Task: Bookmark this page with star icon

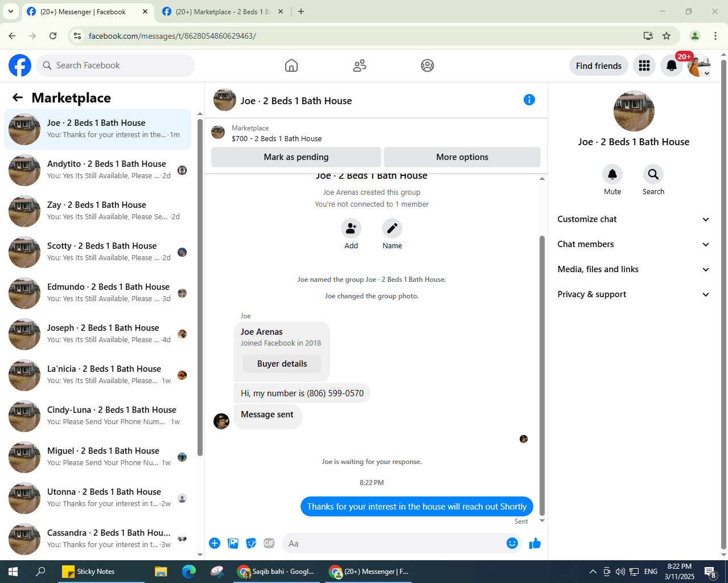Action: [667, 36]
